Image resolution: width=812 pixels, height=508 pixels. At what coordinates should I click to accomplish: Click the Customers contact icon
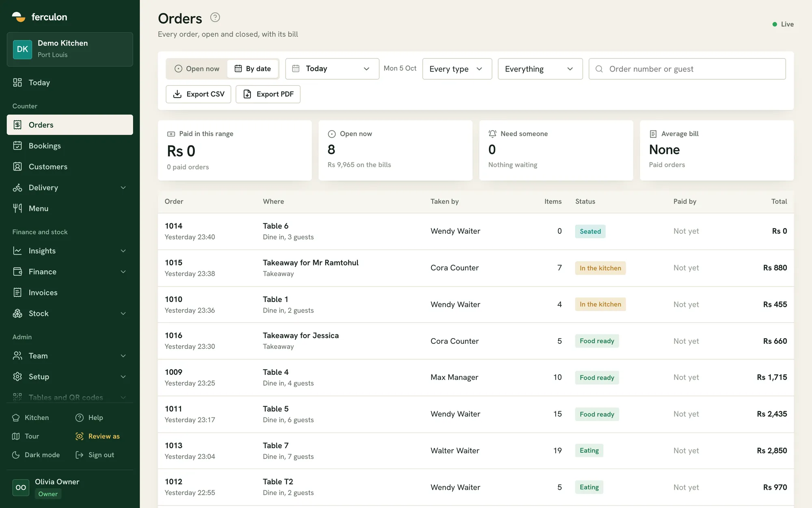coord(17,167)
